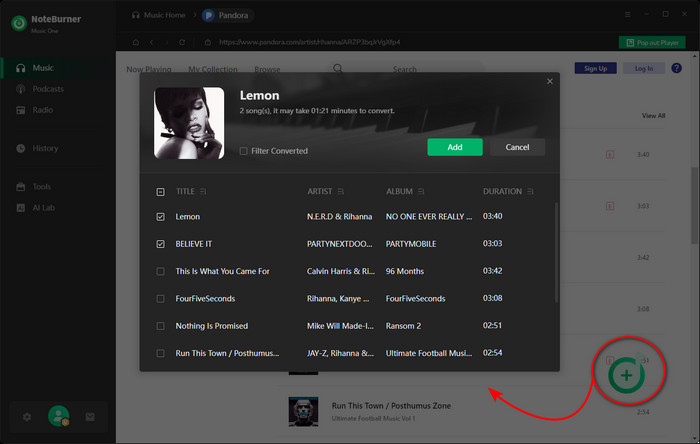The height and width of the screenshot is (444, 700).
Task: Click the Pandora search magnifier icon
Action: pos(338,68)
